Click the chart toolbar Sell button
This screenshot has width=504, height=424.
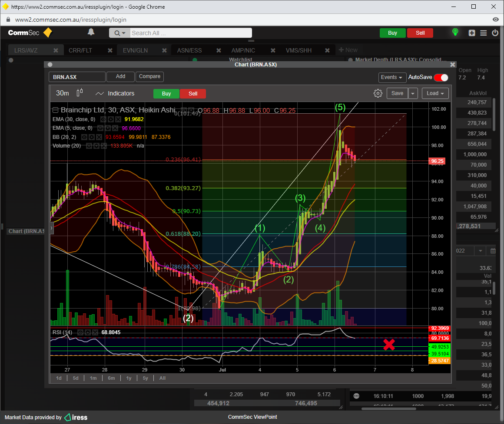(193, 93)
